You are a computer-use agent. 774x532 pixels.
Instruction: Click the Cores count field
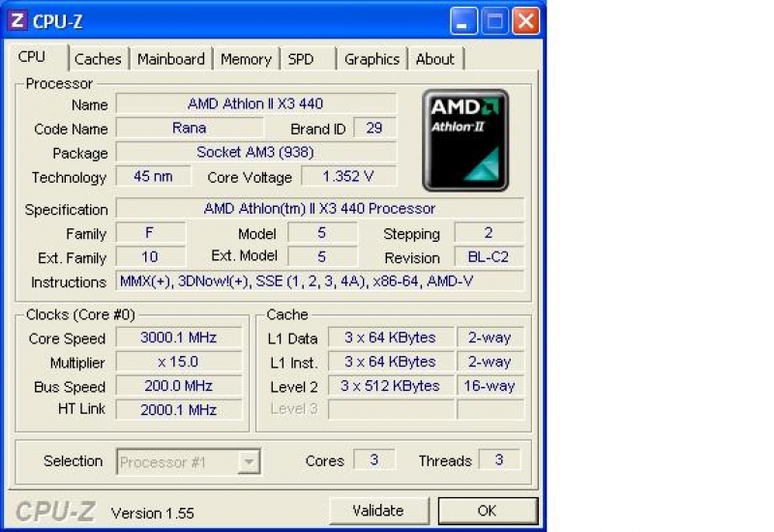(x=374, y=459)
